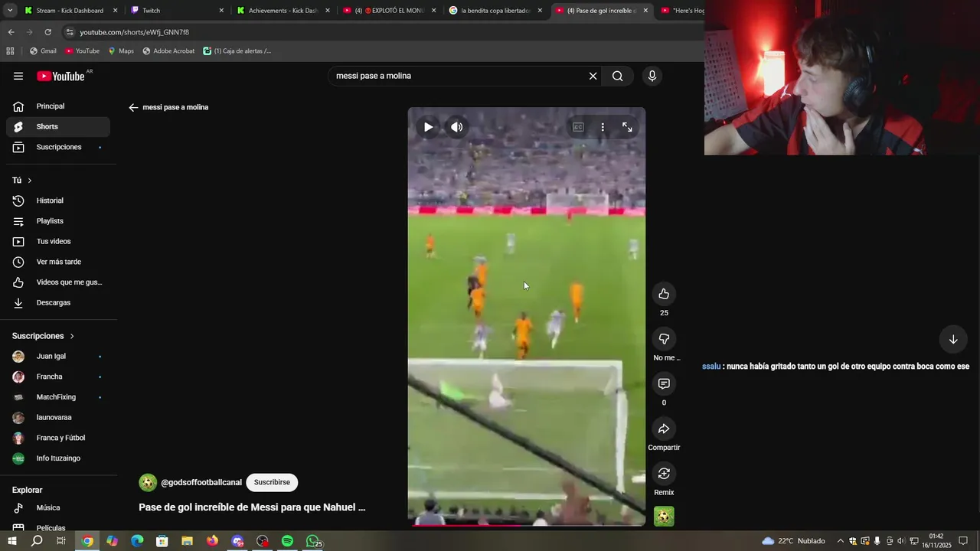Open Suscripciones in the sidebar
The image size is (980, 551).
[58, 147]
